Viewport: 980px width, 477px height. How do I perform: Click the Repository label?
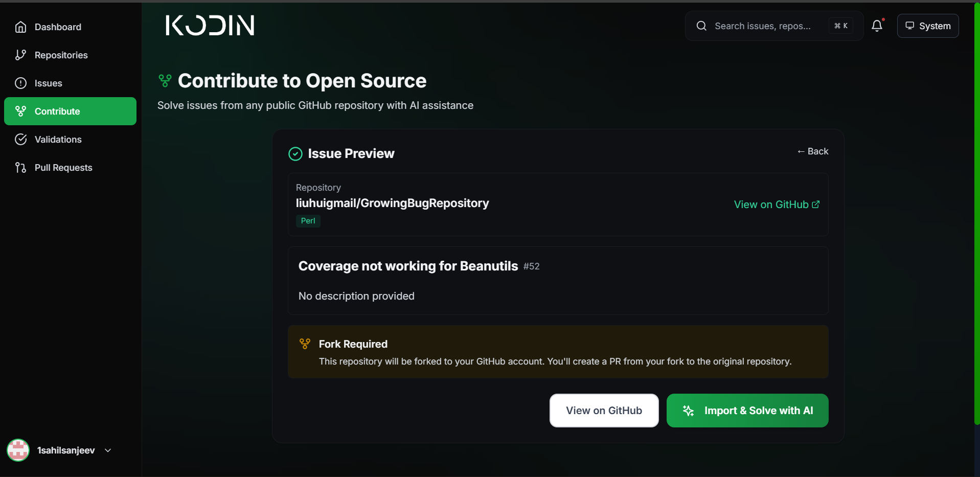pyautogui.click(x=318, y=188)
